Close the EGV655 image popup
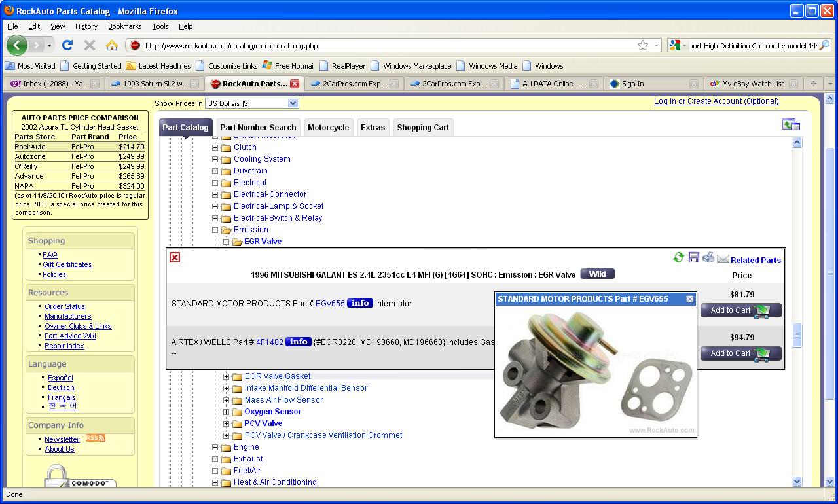 pyautogui.click(x=690, y=299)
